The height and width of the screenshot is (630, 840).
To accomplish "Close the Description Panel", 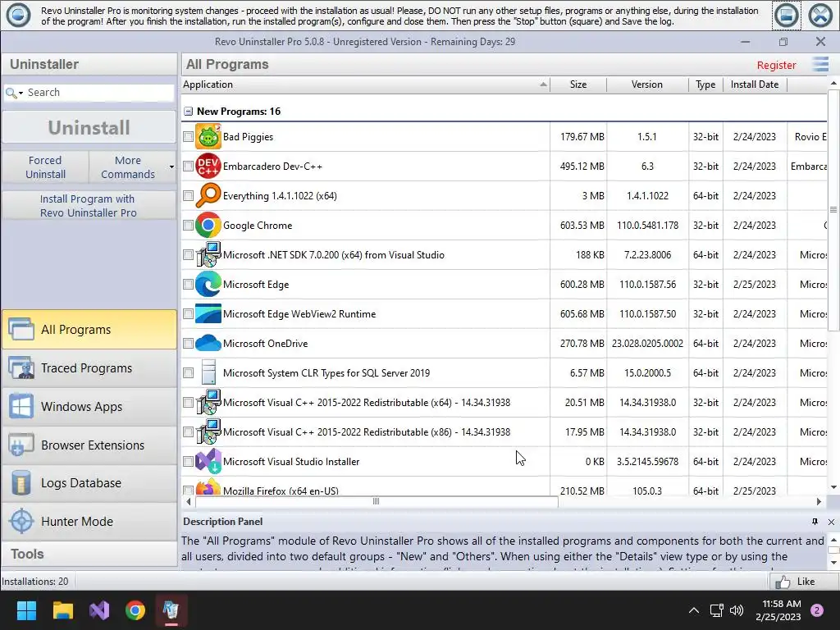I will pyautogui.click(x=831, y=522).
